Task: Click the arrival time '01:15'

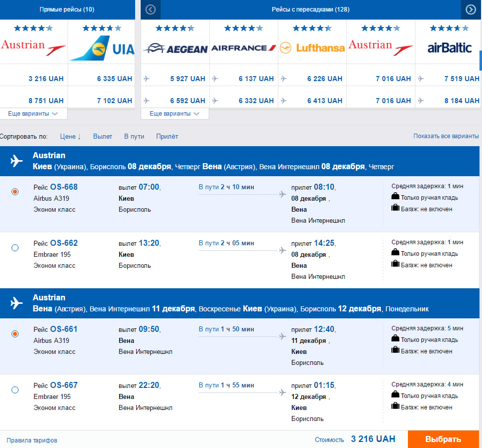Action: pos(324,385)
